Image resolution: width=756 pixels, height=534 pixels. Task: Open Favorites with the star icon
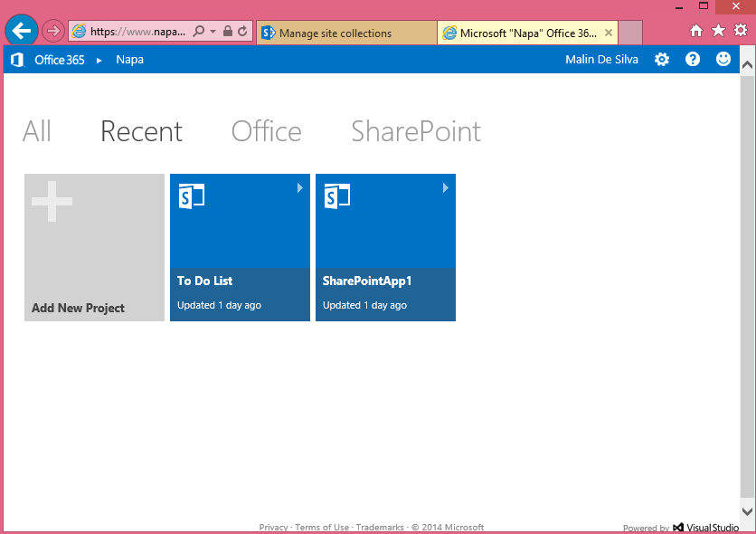[718, 31]
